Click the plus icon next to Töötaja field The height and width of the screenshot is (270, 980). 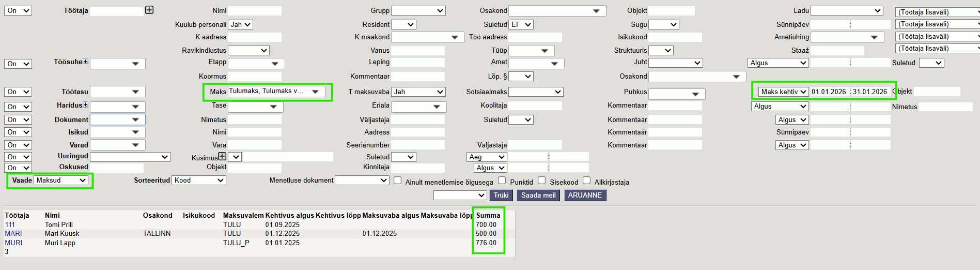pos(149,10)
